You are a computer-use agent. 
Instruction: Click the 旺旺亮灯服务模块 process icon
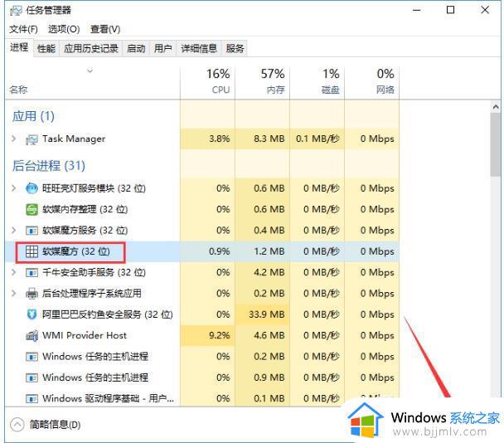(x=31, y=188)
